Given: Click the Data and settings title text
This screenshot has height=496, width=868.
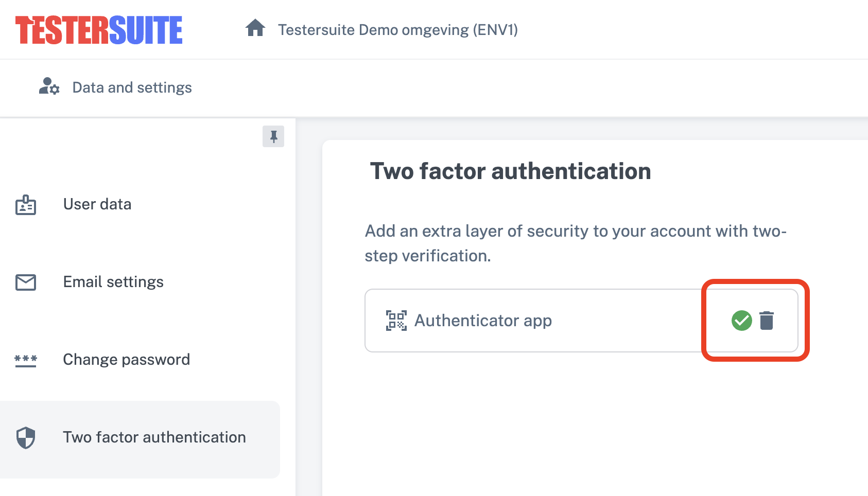Looking at the screenshot, I should 132,87.
